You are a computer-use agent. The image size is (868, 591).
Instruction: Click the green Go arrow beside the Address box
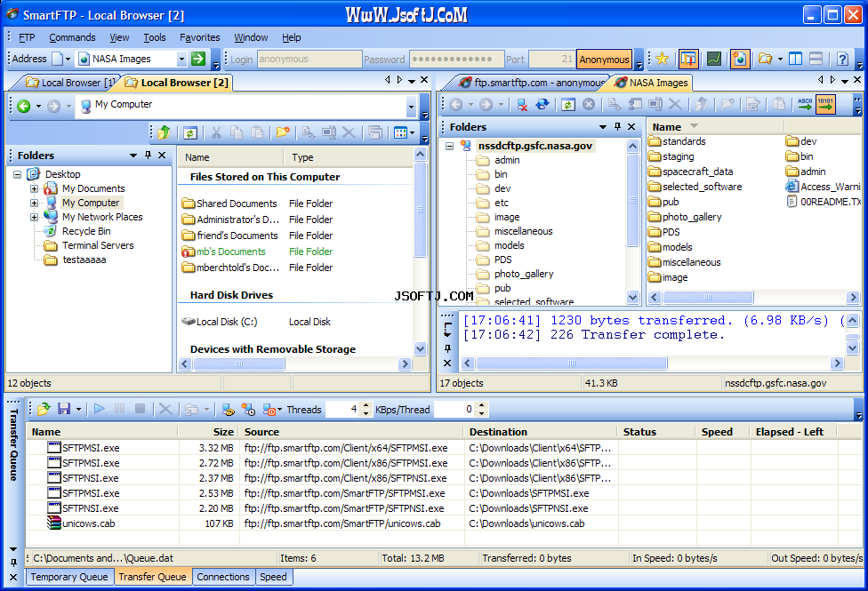pyautogui.click(x=198, y=59)
